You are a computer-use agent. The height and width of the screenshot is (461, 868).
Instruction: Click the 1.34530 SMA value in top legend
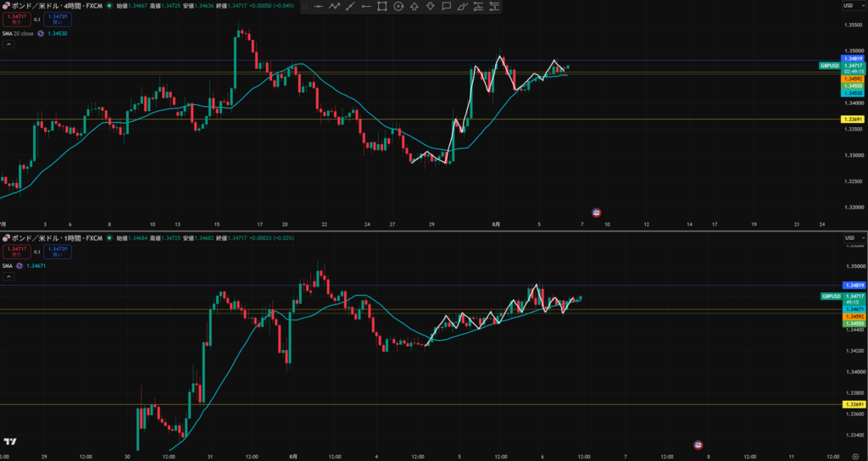point(58,34)
